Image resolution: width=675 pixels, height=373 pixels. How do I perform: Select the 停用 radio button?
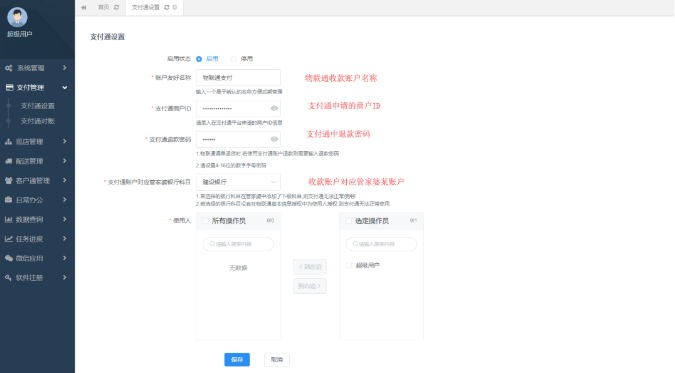233,59
